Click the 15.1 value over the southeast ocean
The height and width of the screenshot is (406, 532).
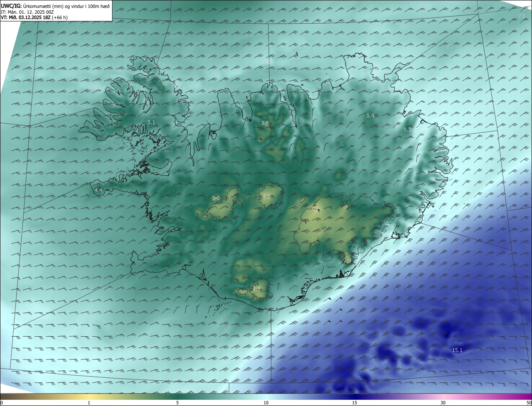pos(457,350)
